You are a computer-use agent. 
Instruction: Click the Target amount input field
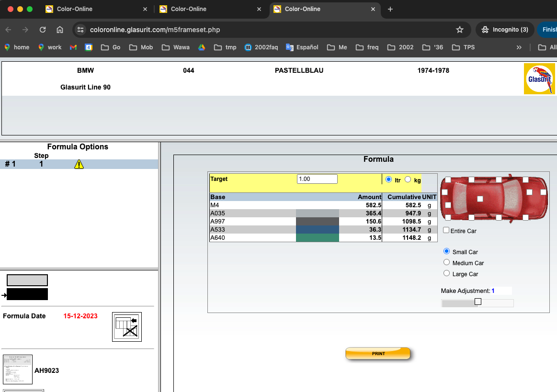tap(317, 179)
